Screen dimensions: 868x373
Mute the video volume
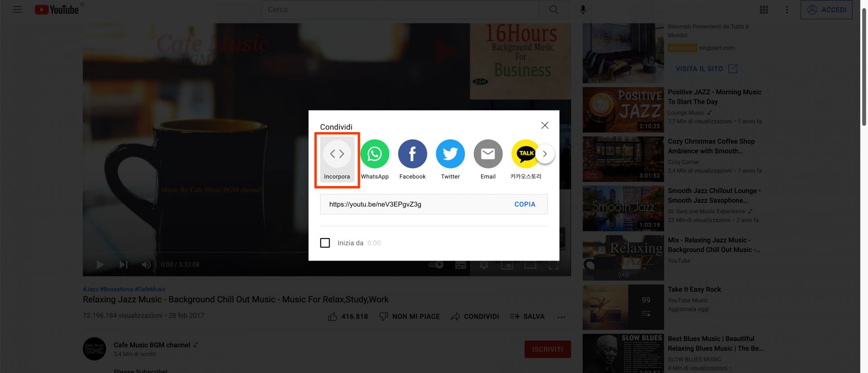pyautogui.click(x=146, y=265)
